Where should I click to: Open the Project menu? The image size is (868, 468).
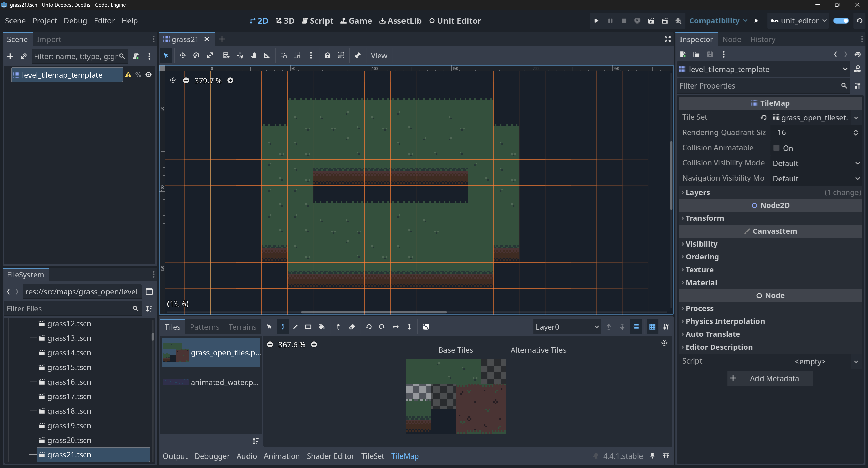click(x=44, y=21)
